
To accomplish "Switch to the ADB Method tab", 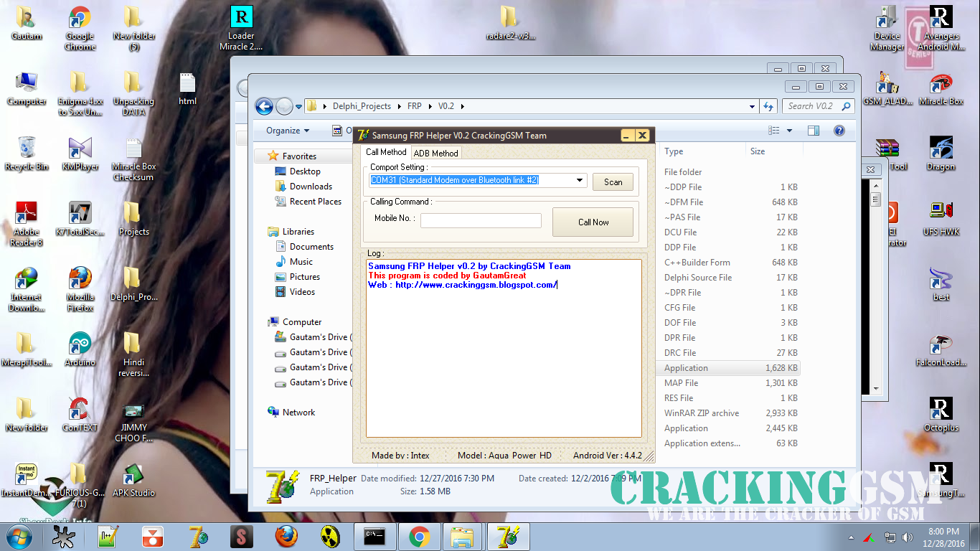I will pos(435,152).
